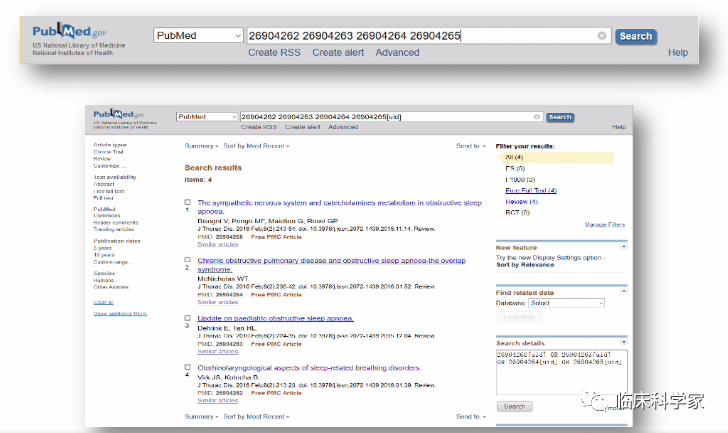728x433 pixels.
Task: Click Sort by Relevance in New feature
Action: tap(525, 265)
